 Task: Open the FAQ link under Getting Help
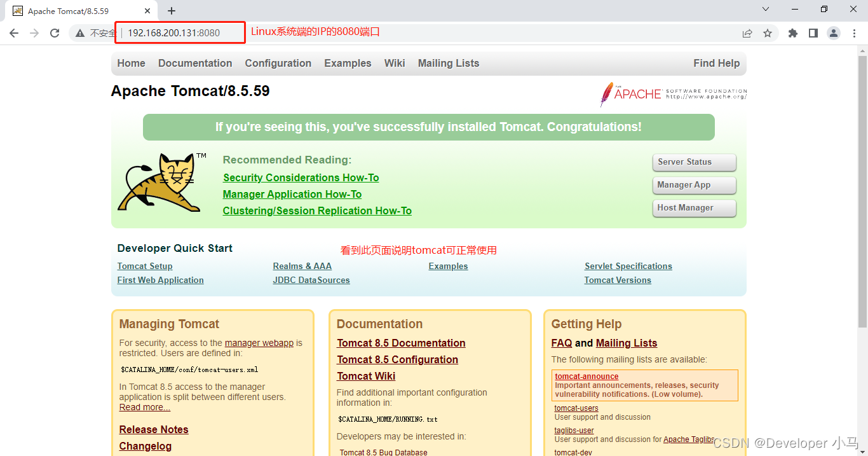pyautogui.click(x=562, y=343)
